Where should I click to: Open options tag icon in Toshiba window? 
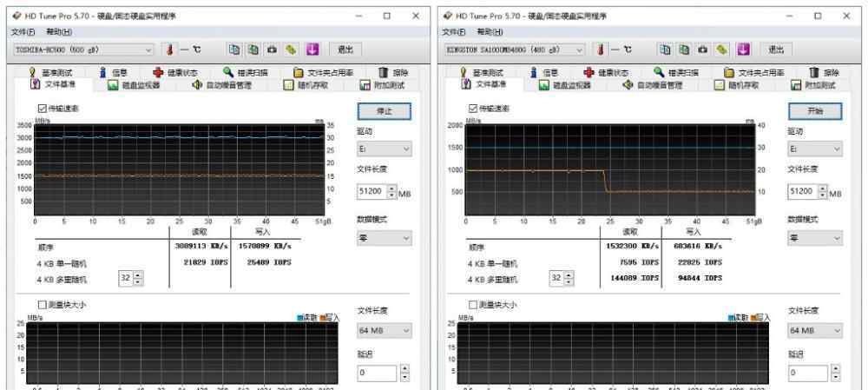click(x=291, y=50)
